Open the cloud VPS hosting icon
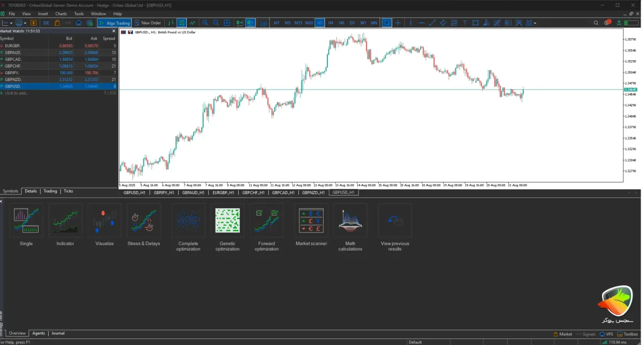This screenshot has height=345, width=644. point(79,23)
